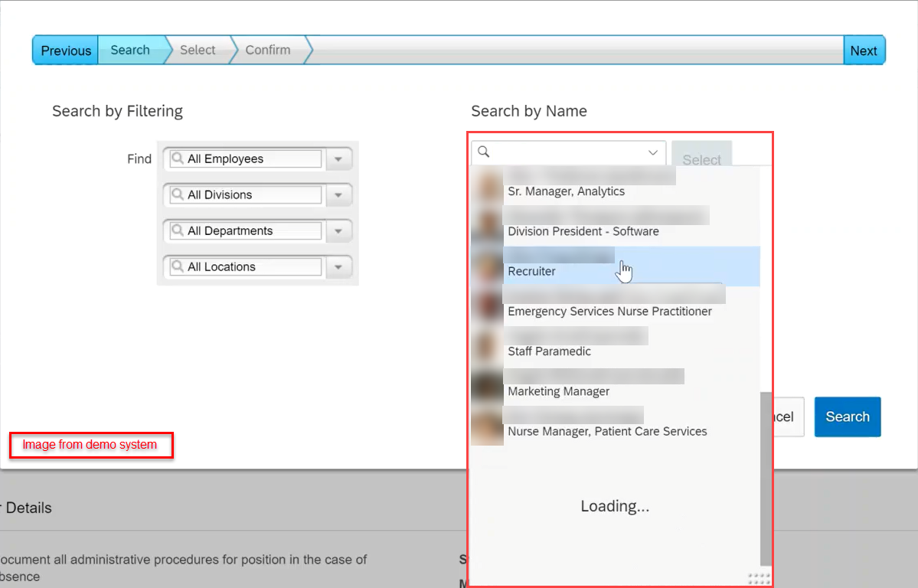Click magnifier icon in All Departments field
918x588 pixels.
coord(178,230)
